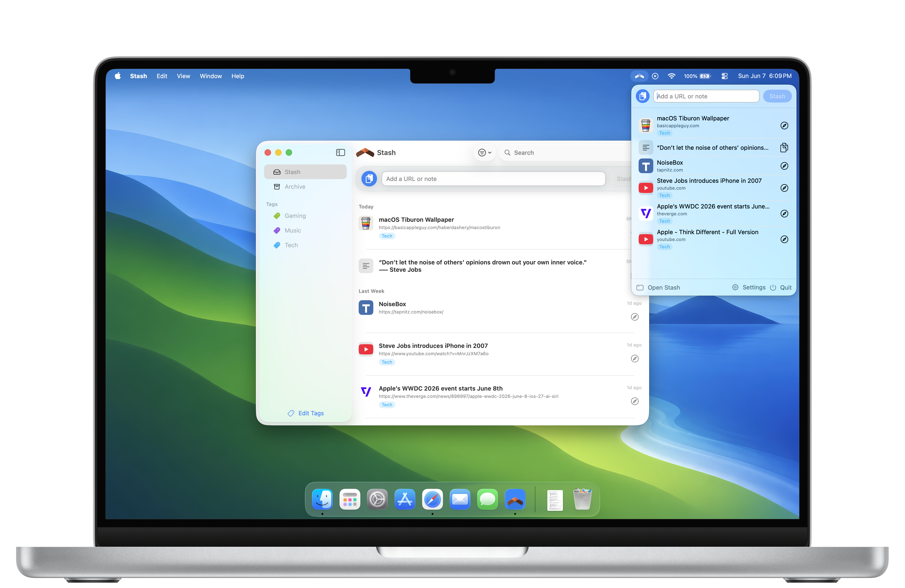Open Settings from the popover footer

[749, 287]
